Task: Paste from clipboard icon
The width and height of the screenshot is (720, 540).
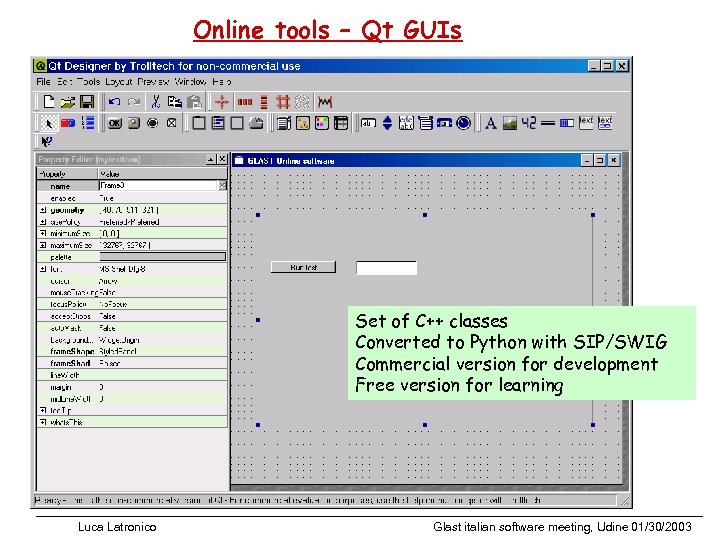Action: pos(194,101)
